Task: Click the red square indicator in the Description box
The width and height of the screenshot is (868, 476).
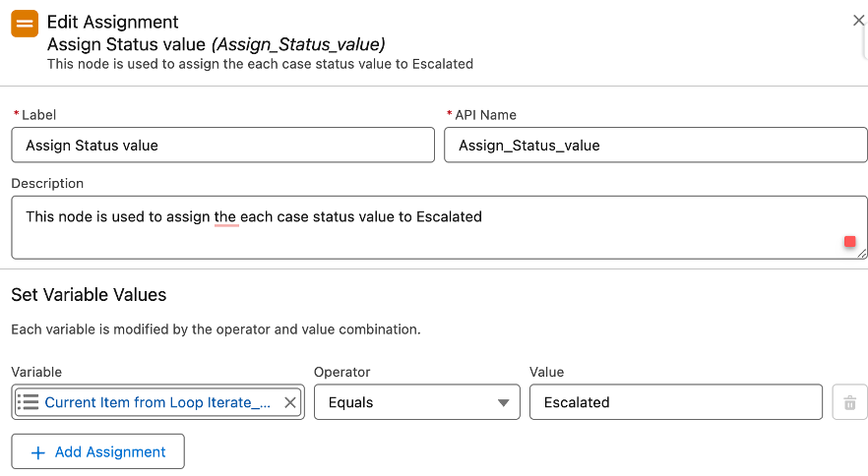Action: (x=849, y=241)
